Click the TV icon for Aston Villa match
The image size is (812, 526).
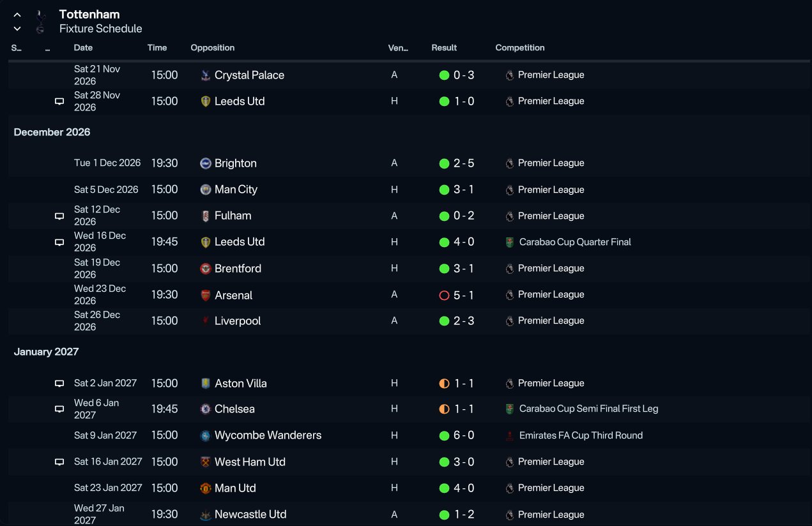pyautogui.click(x=59, y=384)
